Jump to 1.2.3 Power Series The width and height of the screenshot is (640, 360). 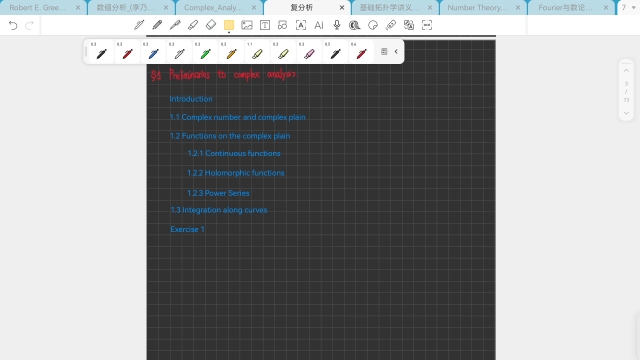(218, 193)
